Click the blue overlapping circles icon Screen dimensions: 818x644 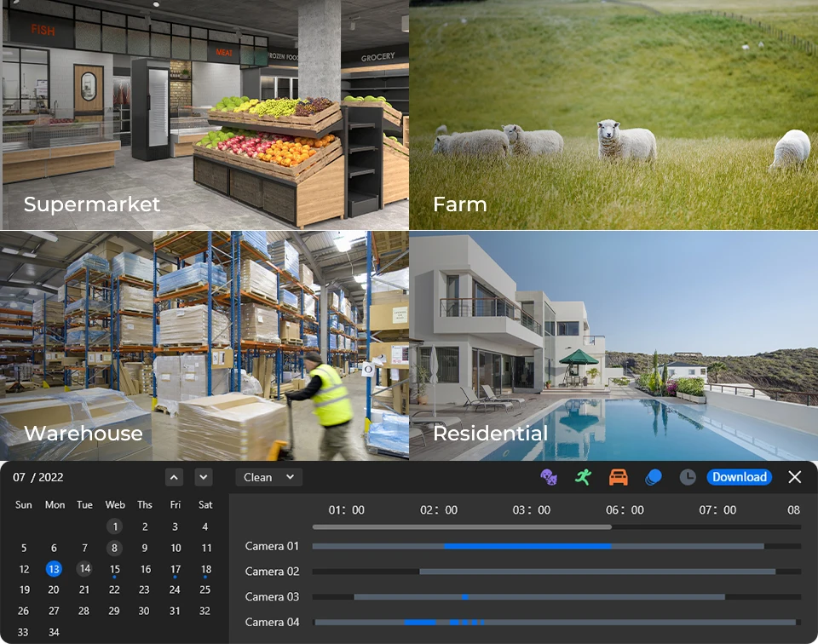coord(654,477)
